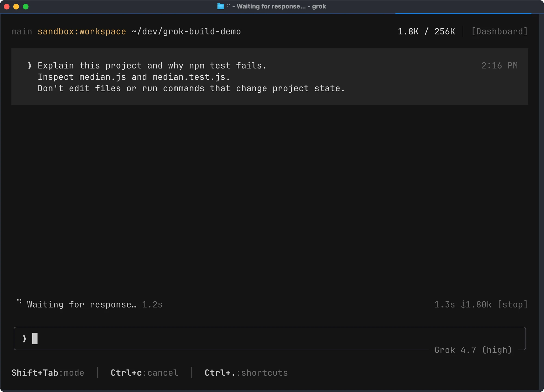Focus the prompt input box
Viewport: 544px width, 392px height.
click(x=270, y=338)
